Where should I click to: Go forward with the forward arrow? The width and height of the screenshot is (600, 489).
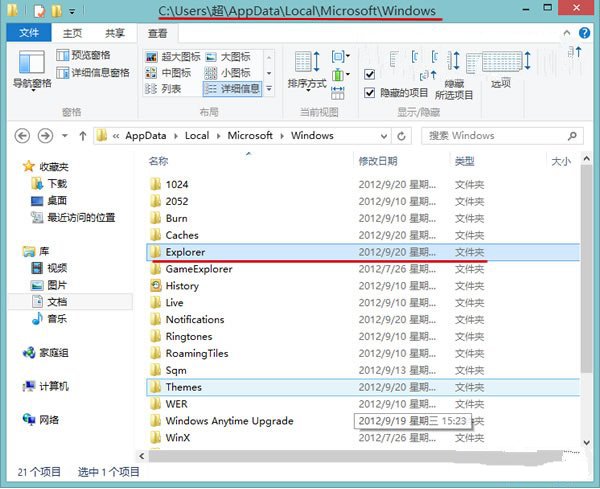pyautogui.click(x=45, y=136)
